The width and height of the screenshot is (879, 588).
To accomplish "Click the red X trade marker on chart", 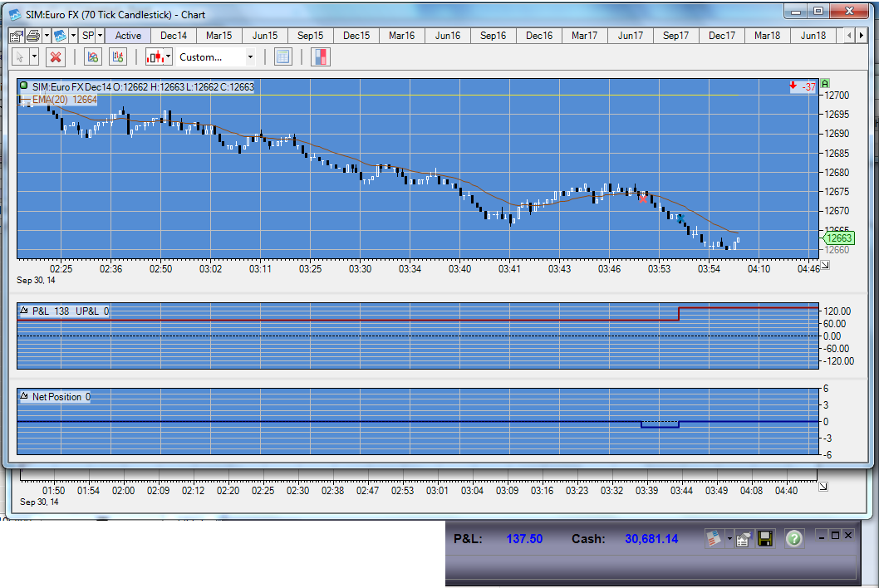I will (642, 198).
